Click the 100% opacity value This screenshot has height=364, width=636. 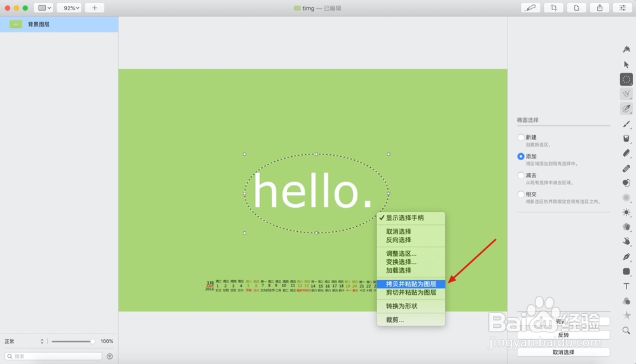(x=107, y=341)
